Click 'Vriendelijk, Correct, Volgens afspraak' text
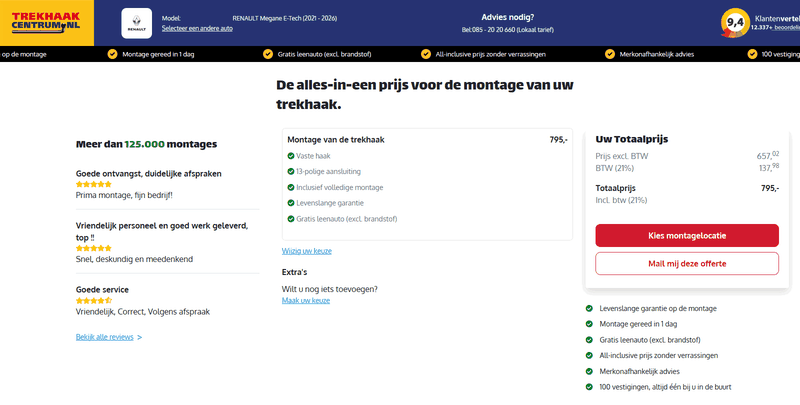 143,312
